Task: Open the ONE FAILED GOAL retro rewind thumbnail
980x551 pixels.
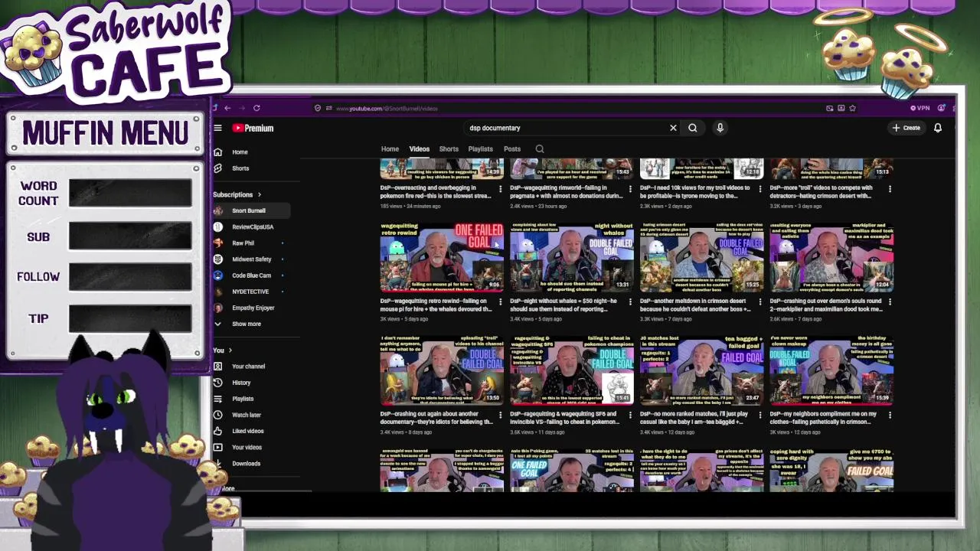Action: click(442, 256)
